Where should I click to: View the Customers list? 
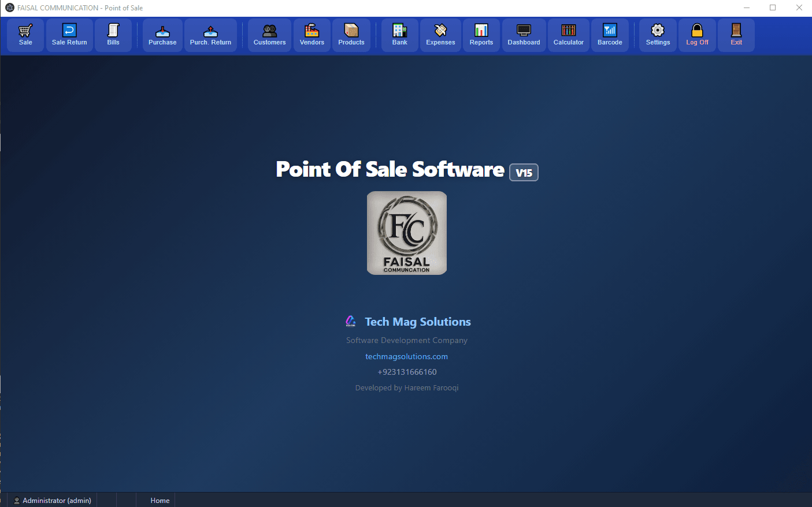(269, 35)
